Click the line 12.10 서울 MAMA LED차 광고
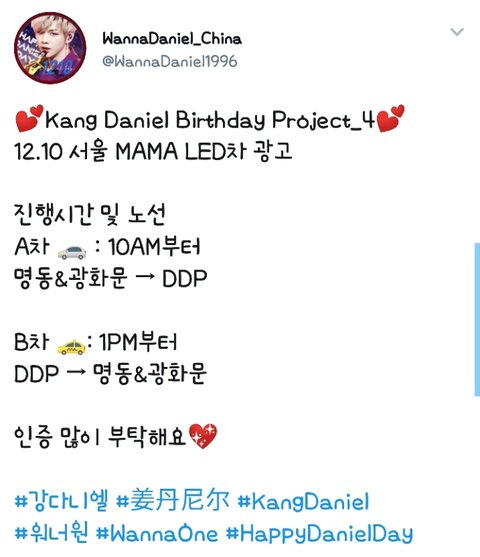This screenshot has height=557, width=480. [x=153, y=152]
